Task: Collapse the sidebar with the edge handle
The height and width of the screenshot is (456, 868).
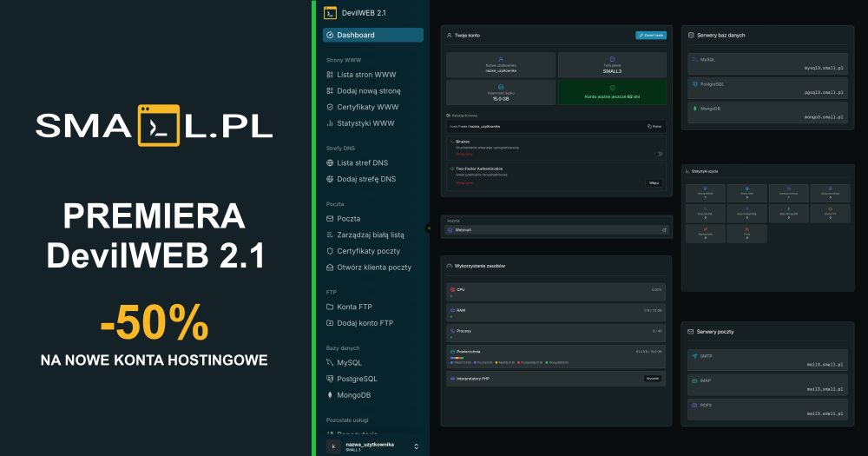Action: pyautogui.click(x=428, y=228)
